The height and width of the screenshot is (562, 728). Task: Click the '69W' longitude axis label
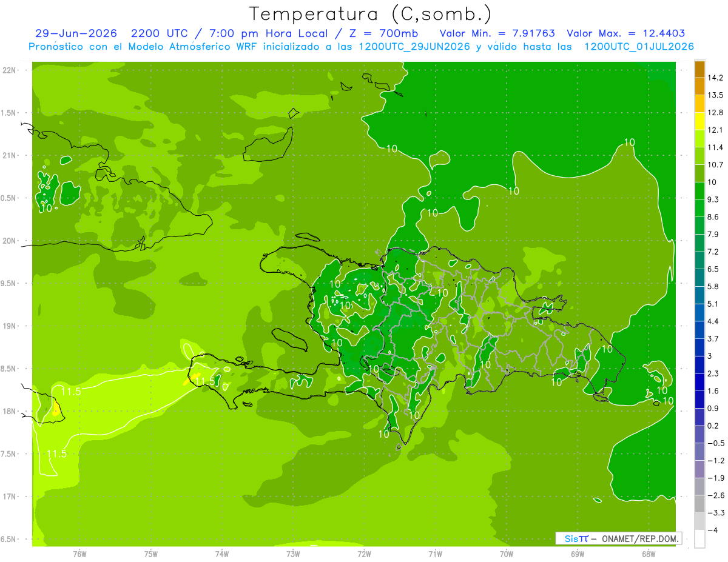[578, 554]
